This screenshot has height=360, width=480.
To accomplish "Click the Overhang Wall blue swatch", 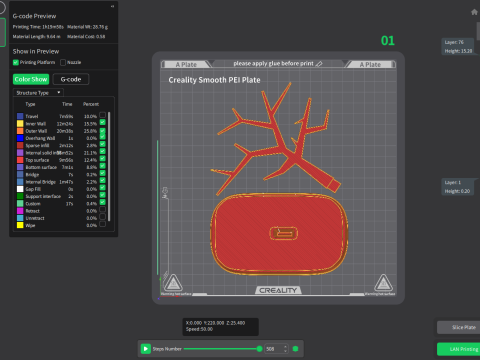I will (x=20, y=138).
